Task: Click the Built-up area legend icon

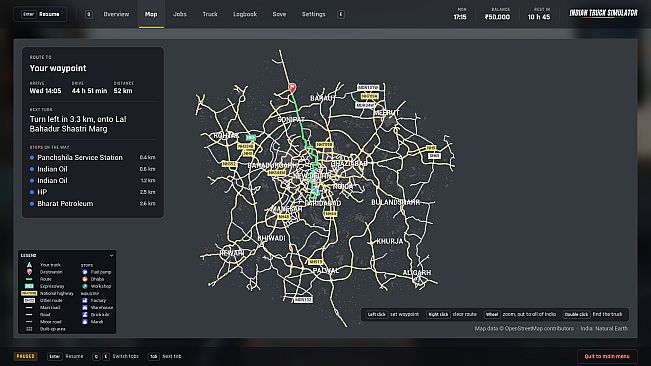Action: (x=29, y=329)
